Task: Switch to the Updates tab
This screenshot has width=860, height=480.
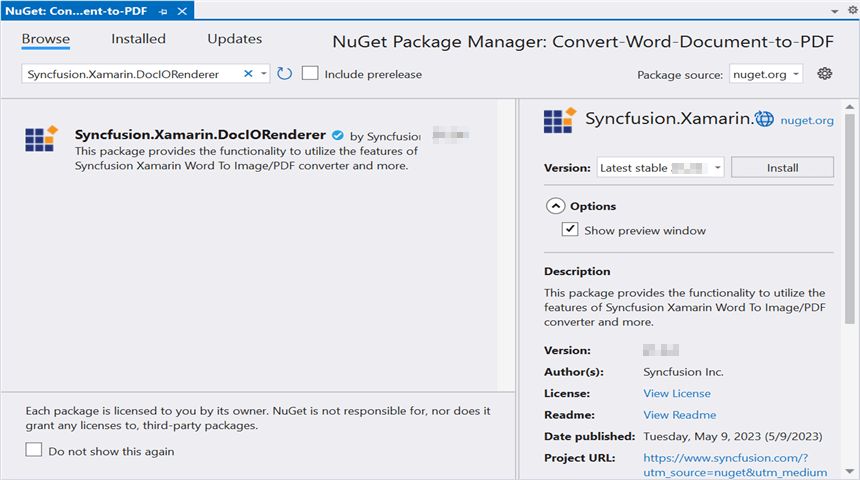Action: tap(234, 39)
